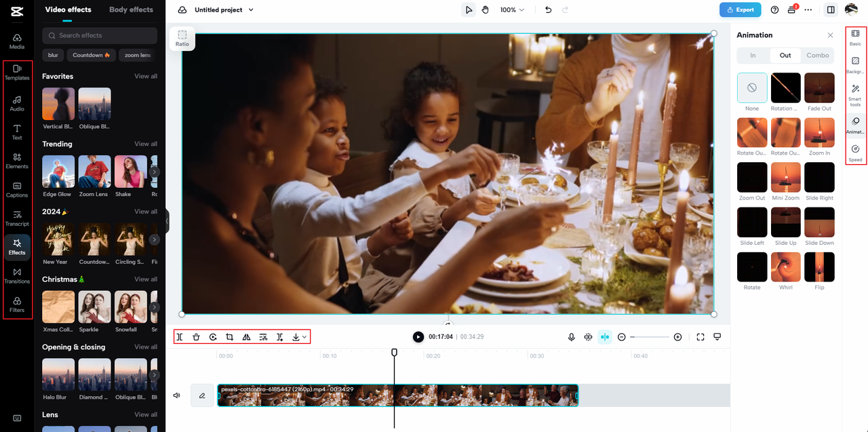Click the Reverse clip icon
Viewport: 868px width, 432px height.
(213, 337)
